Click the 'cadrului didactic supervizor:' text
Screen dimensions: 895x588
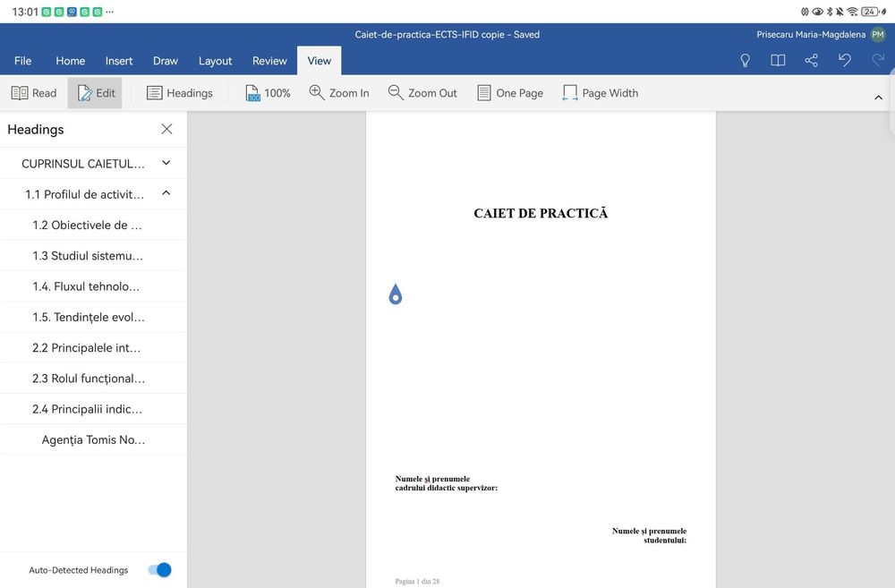click(447, 488)
